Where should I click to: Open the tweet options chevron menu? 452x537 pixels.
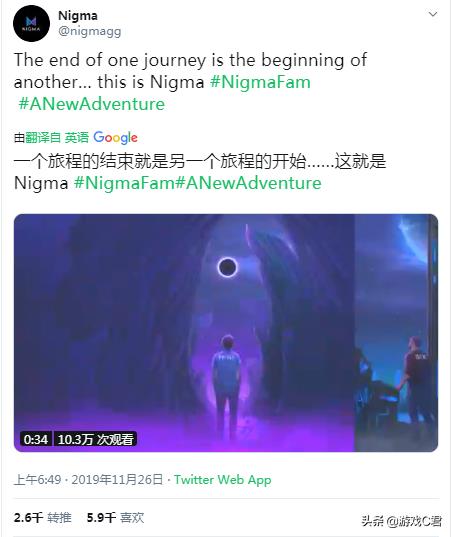point(433,14)
